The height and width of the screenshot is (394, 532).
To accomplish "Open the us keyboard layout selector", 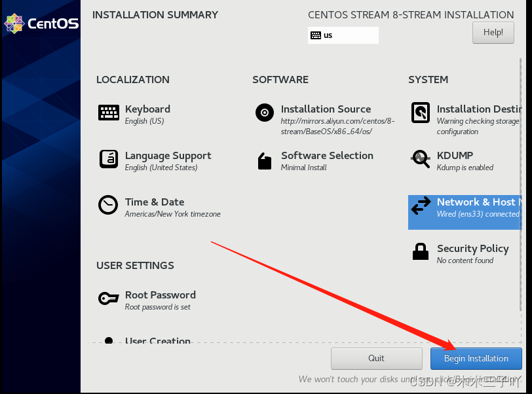I will pos(343,35).
